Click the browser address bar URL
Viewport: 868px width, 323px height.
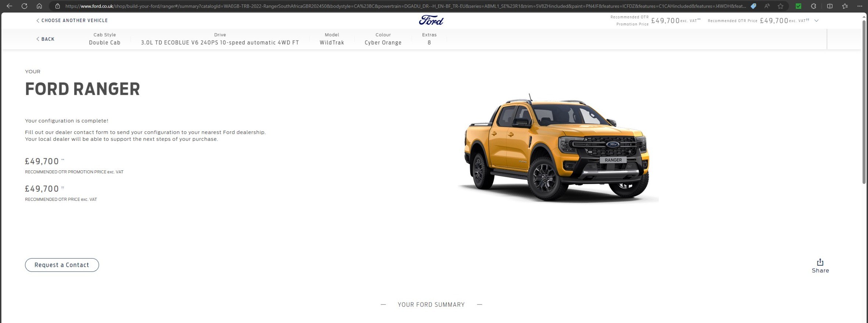pyautogui.click(x=406, y=6)
